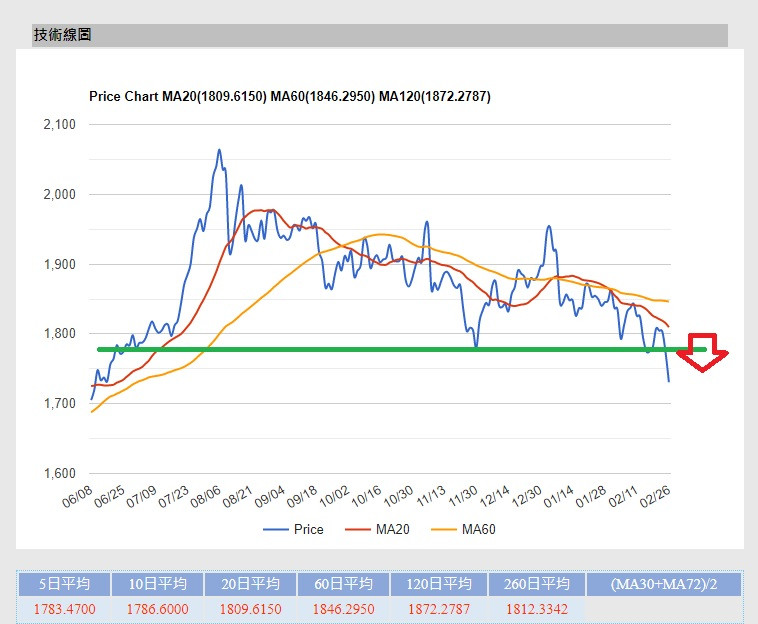Click the 20日平均 column header
Screen dimensions: 758x624
[250, 584]
